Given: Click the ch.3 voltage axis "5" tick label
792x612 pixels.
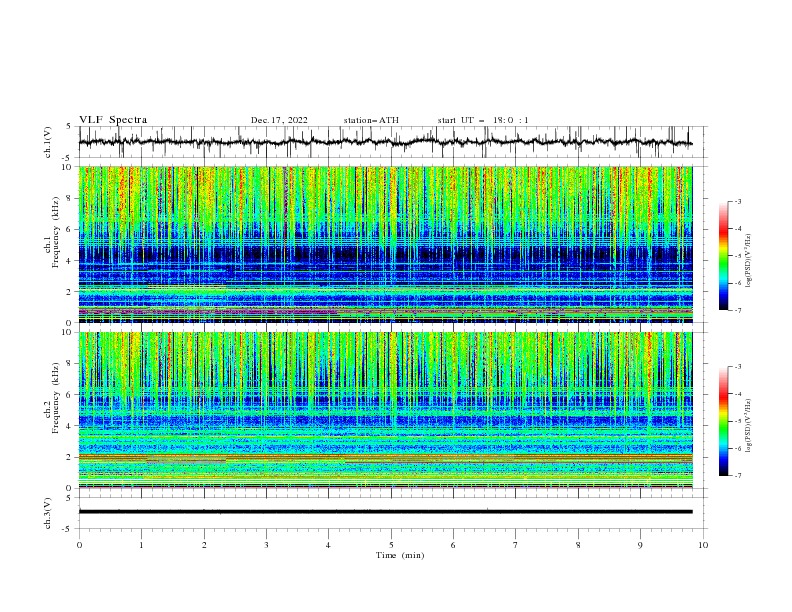Looking at the screenshot, I should point(69,497).
